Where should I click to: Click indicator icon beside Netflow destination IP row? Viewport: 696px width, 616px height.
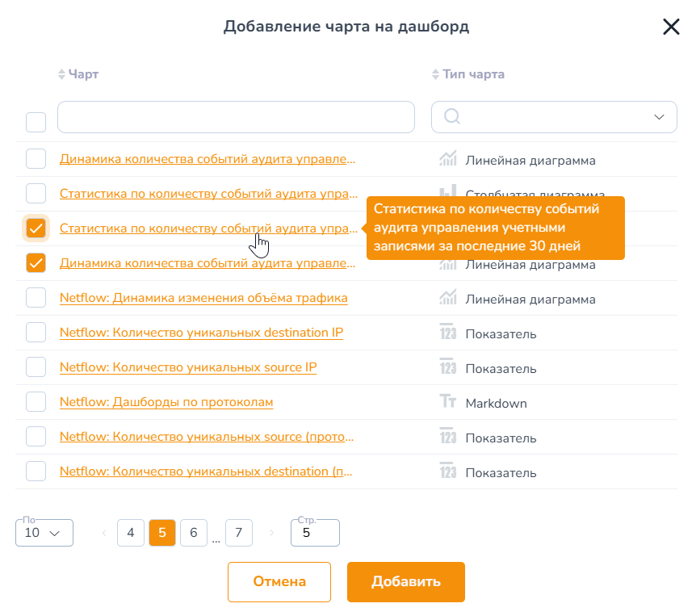(448, 332)
